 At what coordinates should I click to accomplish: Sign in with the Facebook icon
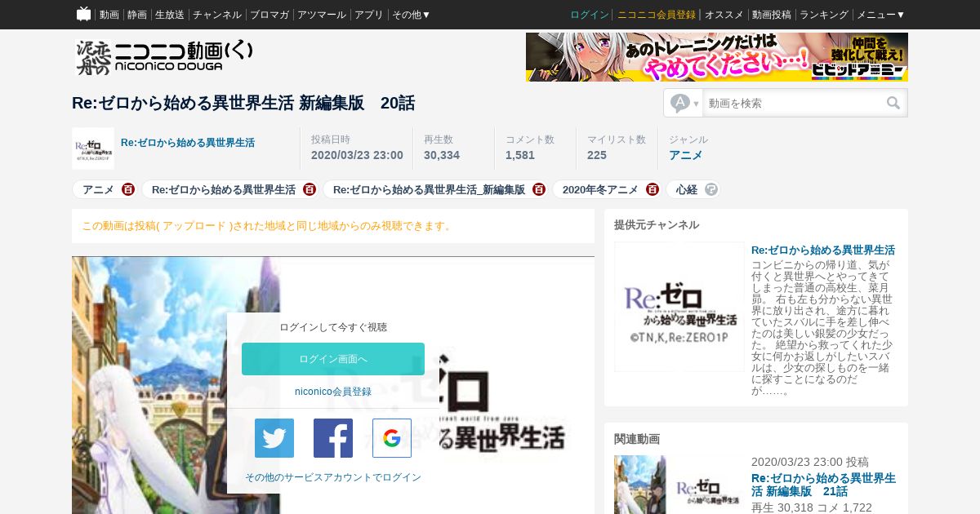point(333,438)
